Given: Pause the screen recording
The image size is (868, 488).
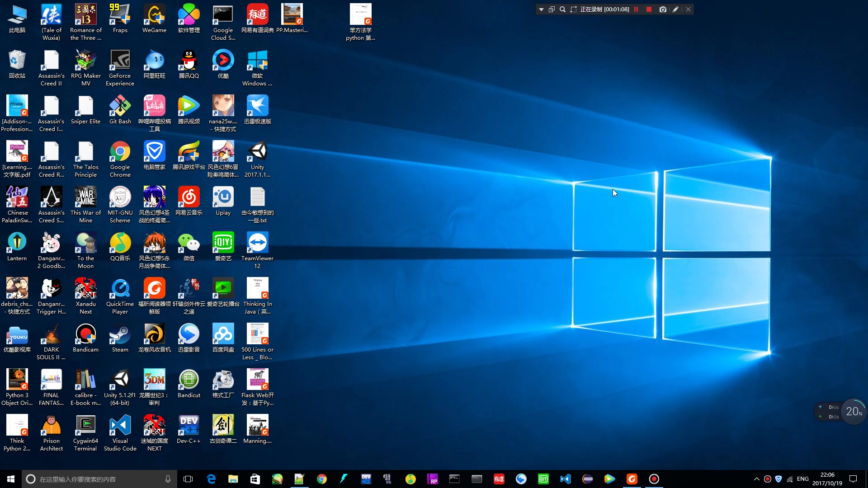Looking at the screenshot, I should 636,9.
